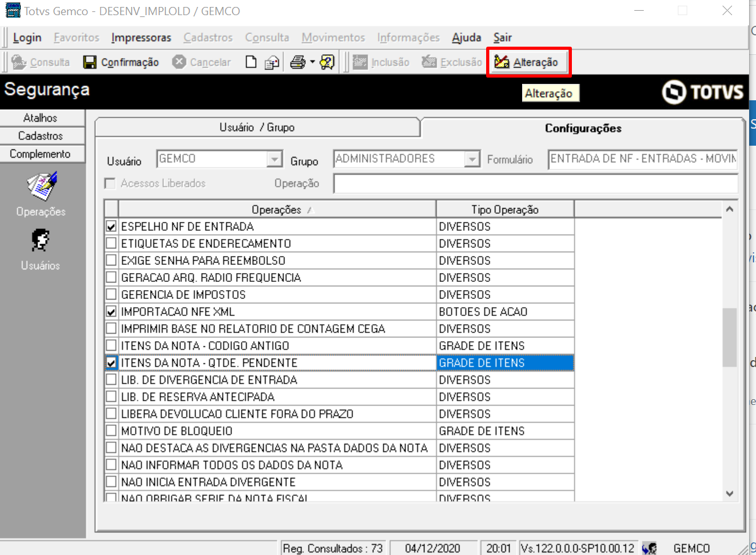Sort by the Operações column header
The width and height of the screenshot is (756, 555).
click(277, 209)
